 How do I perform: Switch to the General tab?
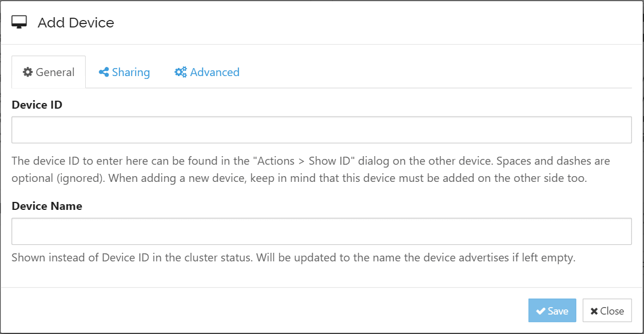click(49, 72)
